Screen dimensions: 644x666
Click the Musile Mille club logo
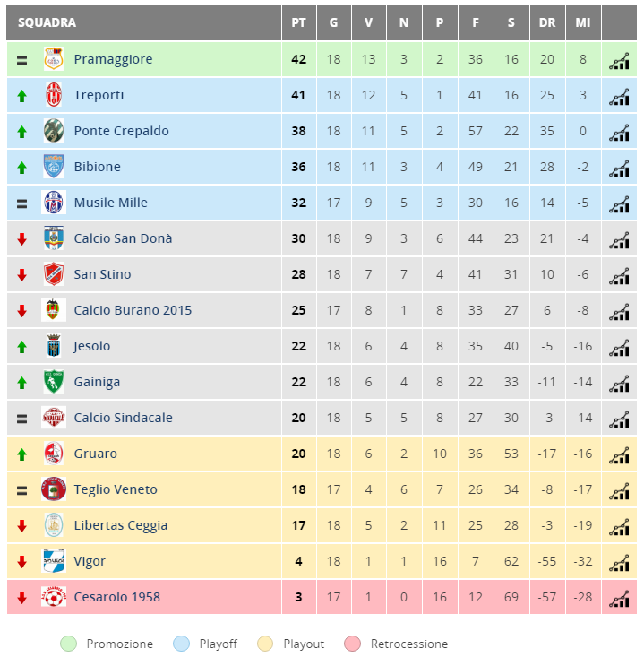(54, 203)
